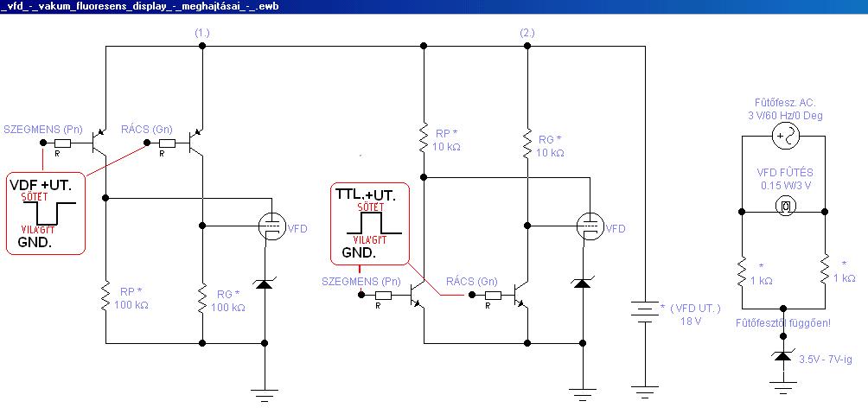The width and height of the screenshot is (868, 414).
Task: Click the ( VFD UT. ) 18 V label
Action: 691,315
